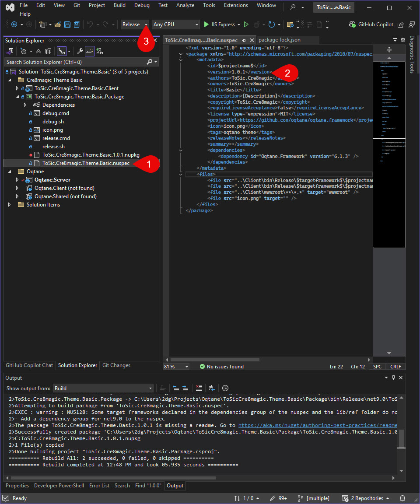Click Start Without Debugging outline play icon

pyautogui.click(x=246, y=24)
